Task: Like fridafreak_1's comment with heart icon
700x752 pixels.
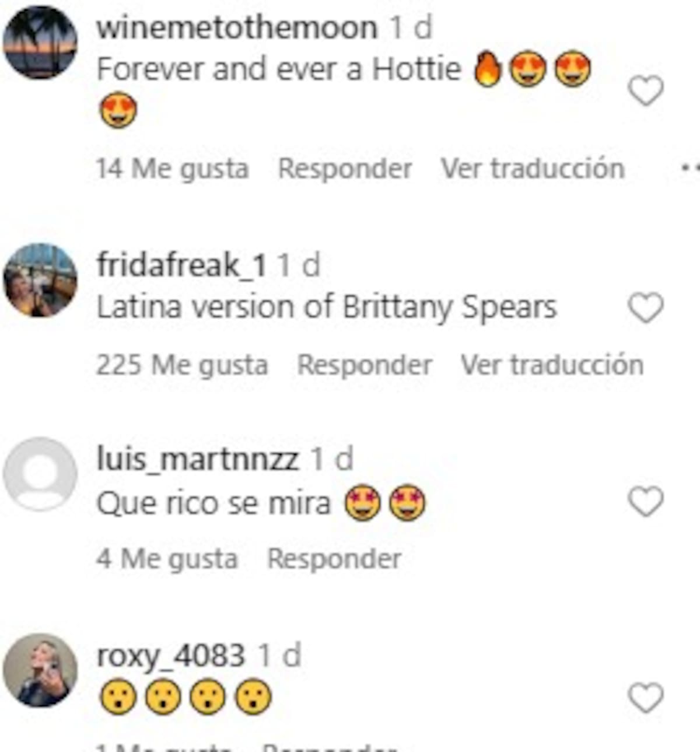Action: pos(646,307)
